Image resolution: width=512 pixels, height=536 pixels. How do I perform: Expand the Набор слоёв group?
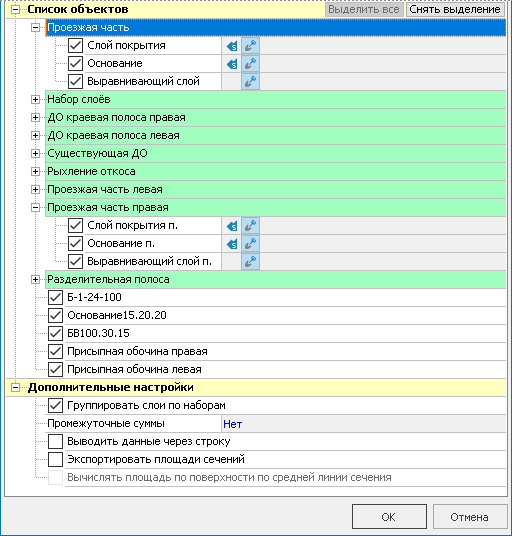(x=35, y=100)
